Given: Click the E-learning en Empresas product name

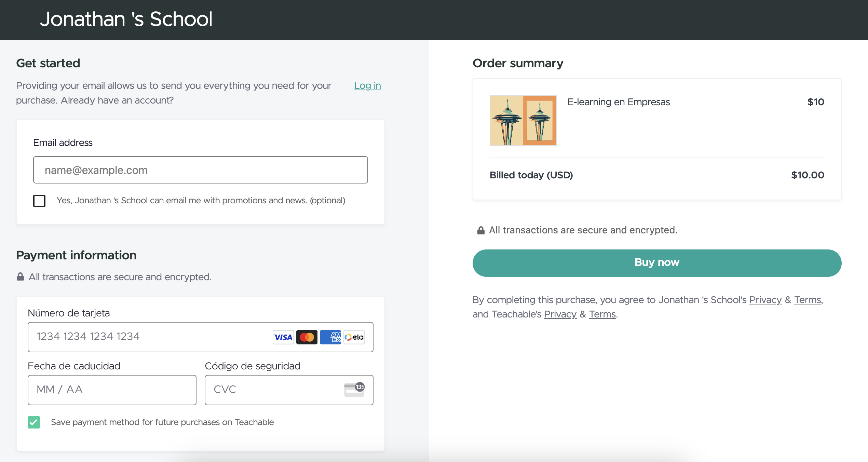Looking at the screenshot, I should [x=619, y=102].
